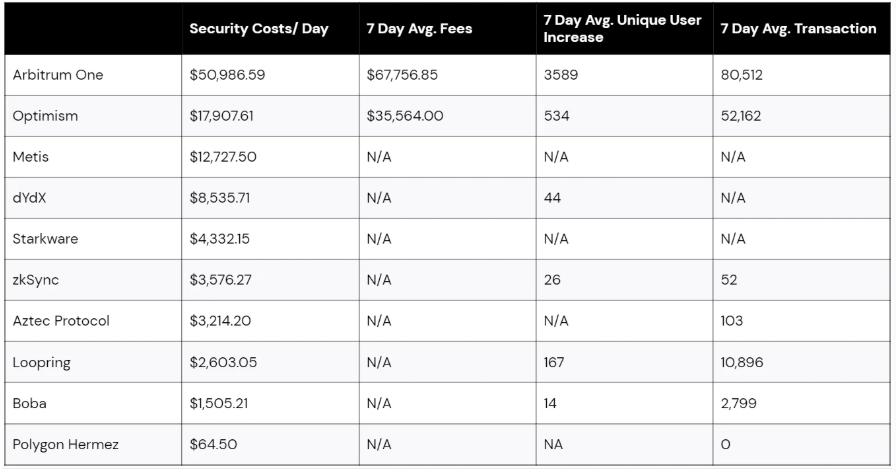Click the Security Costs/ Day column header
This screenshot has width=896, height=472.
(x=258, y=29)
